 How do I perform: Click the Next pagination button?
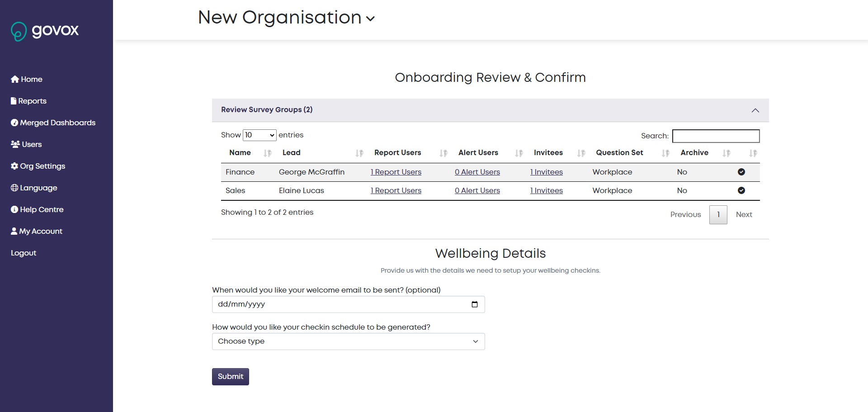744,215
